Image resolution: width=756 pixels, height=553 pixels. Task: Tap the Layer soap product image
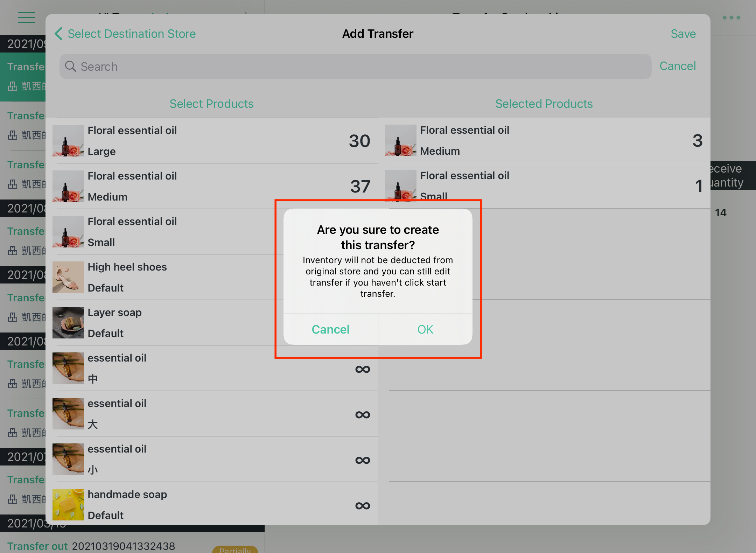pos(68,323)
